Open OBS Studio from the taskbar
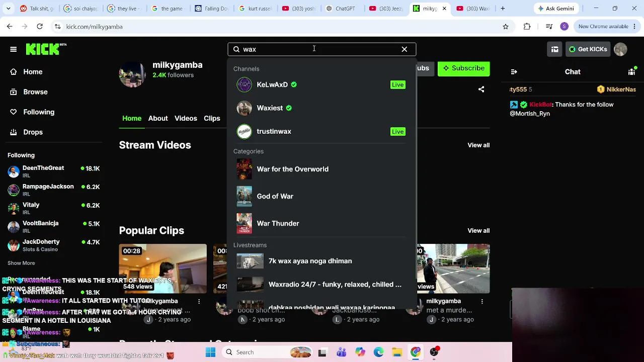 pos(434,352)
